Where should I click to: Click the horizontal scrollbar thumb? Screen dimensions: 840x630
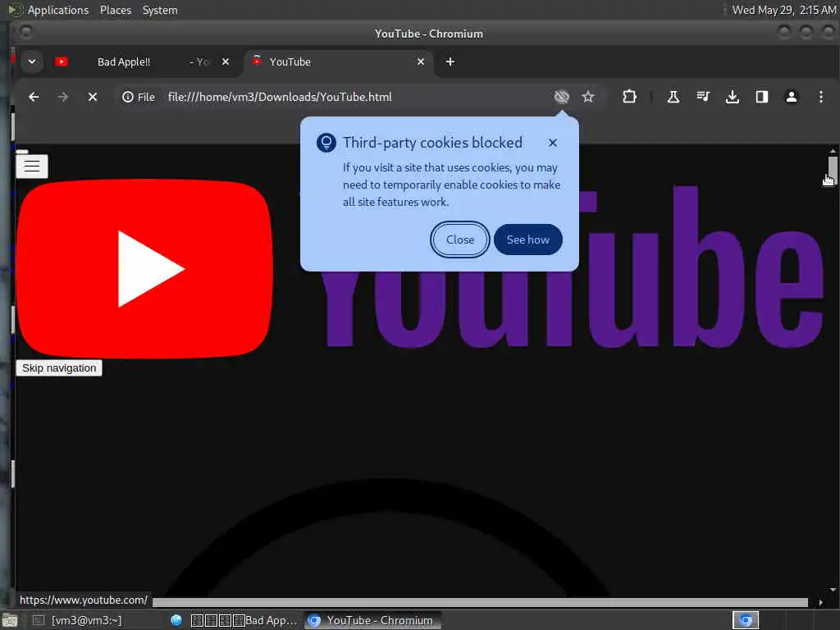480,602
